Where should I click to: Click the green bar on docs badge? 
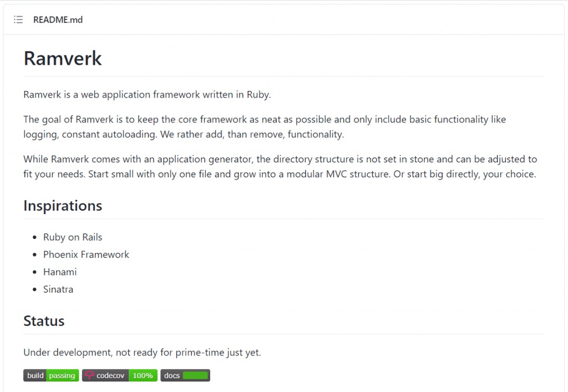195,375
